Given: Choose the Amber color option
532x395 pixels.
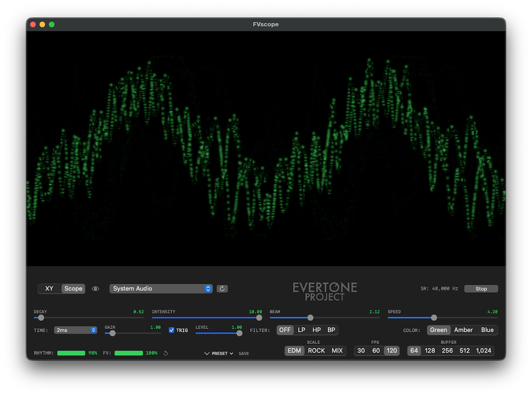Looking at the screenshot, I should pos(463,330).
